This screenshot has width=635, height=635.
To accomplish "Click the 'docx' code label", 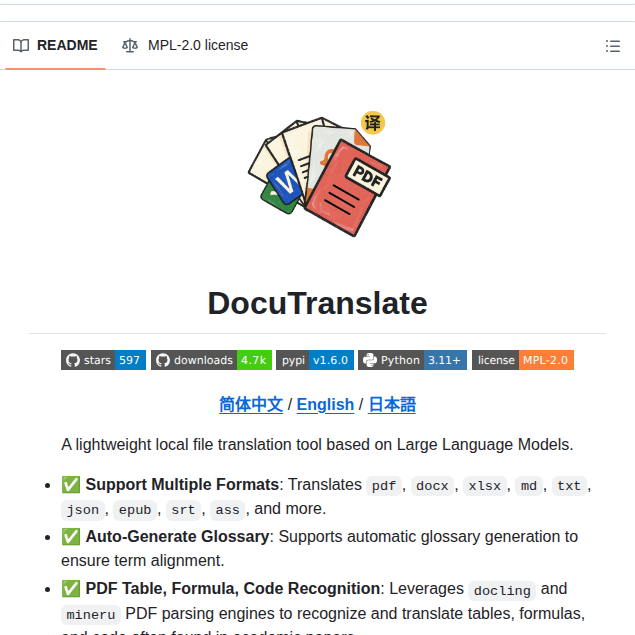I will 432,486.
